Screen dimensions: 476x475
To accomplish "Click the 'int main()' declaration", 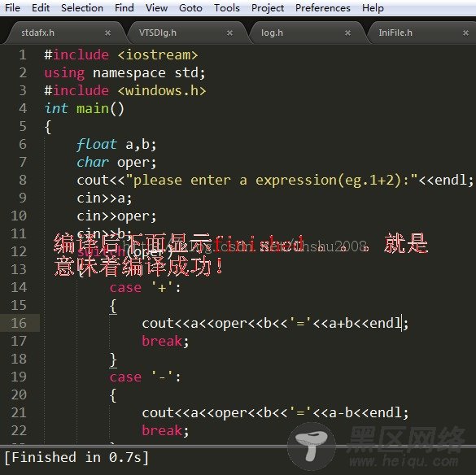I will click(x=84, y=109).
